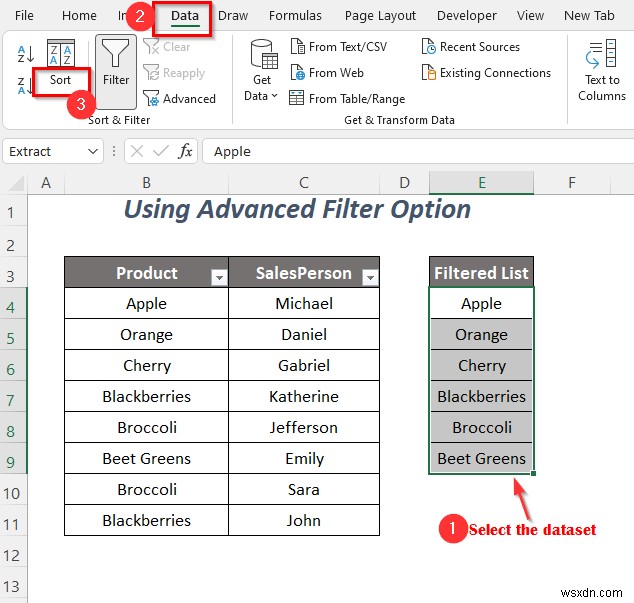Select column B header
Screen dimensions: 634x603
(x=146, y=183)
